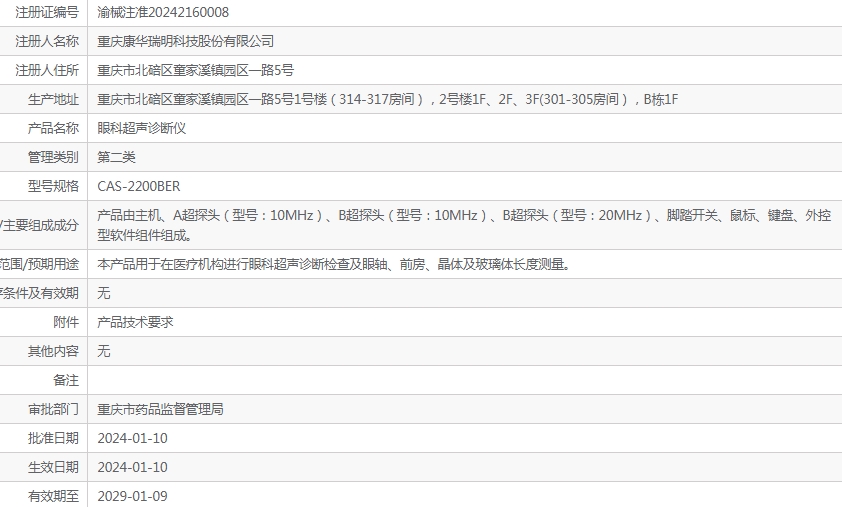Select expiry date 2029-01-09
The image size is (842, 507).
click(x=132, y=496)
